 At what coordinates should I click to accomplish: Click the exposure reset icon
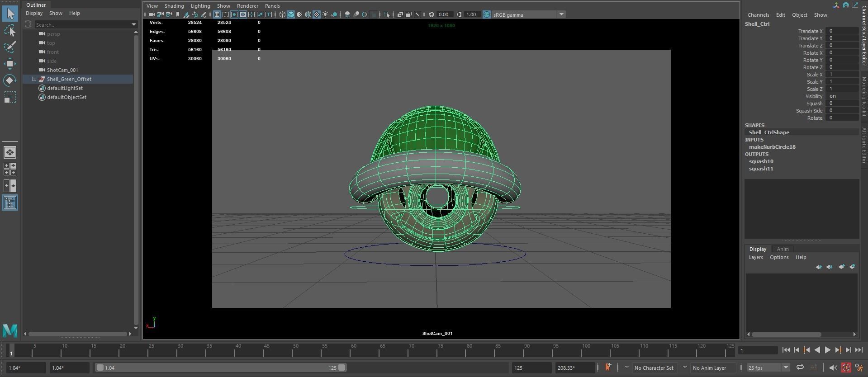431,14
